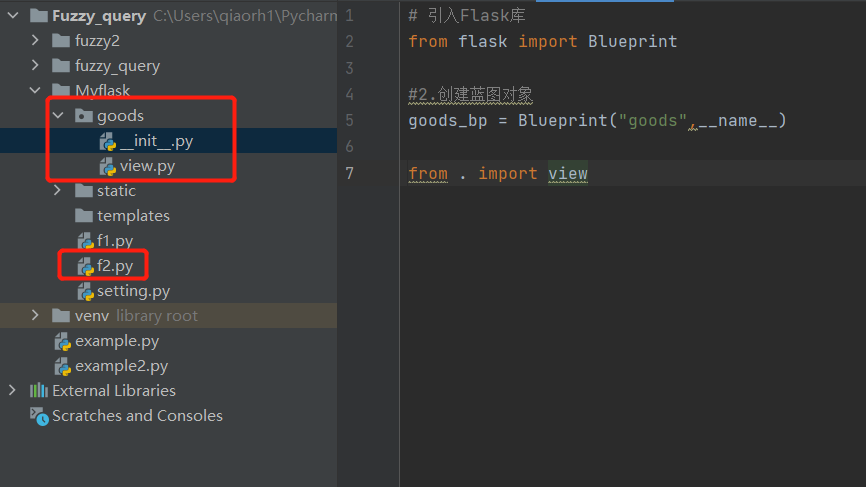Image resolution: width=866 pixels, height=487 pixels.
Task: Open f2.py file
Action: click(x=115, y=266)
